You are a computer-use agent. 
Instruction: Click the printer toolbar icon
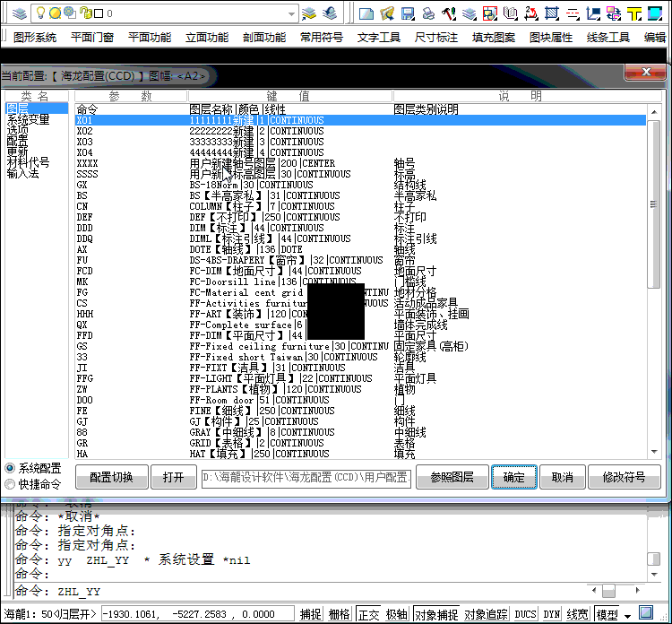pyautogui.click(x=428, y=14)
